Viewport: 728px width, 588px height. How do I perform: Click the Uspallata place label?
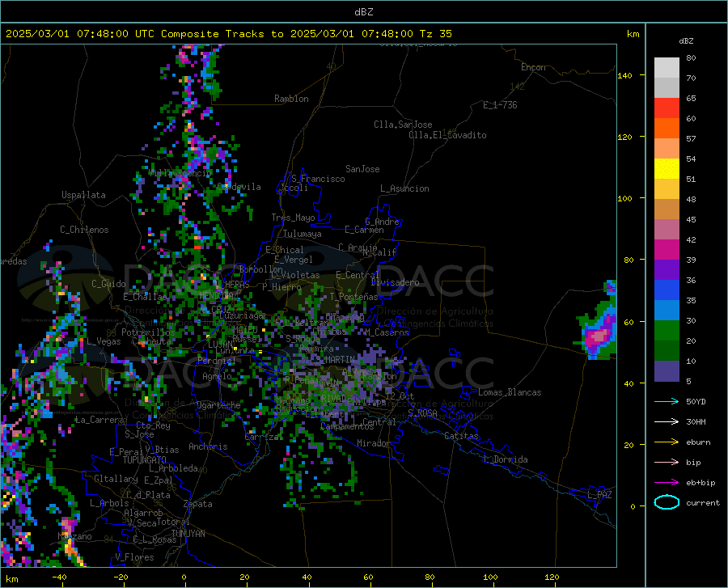point(83,195)
